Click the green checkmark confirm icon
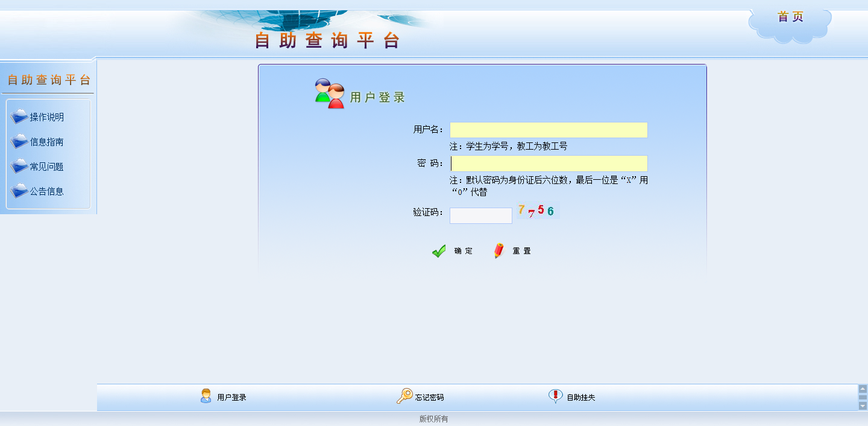Viewport: 868px width, 426px height. coord(439,251)
